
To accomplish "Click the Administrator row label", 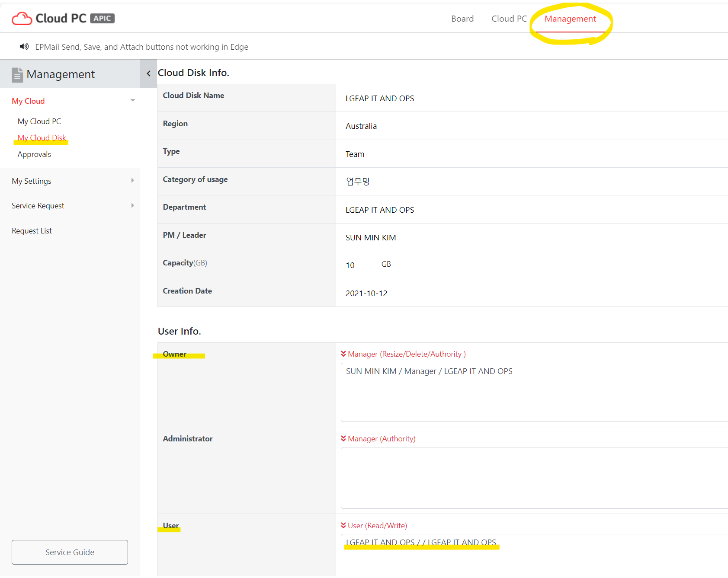I will 188,439.
